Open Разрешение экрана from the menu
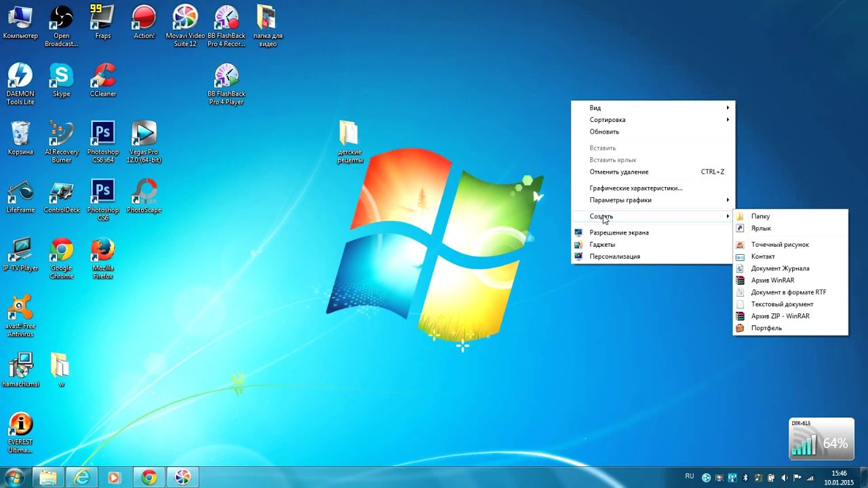Viewport: 868px width, 488px height. 653,232
